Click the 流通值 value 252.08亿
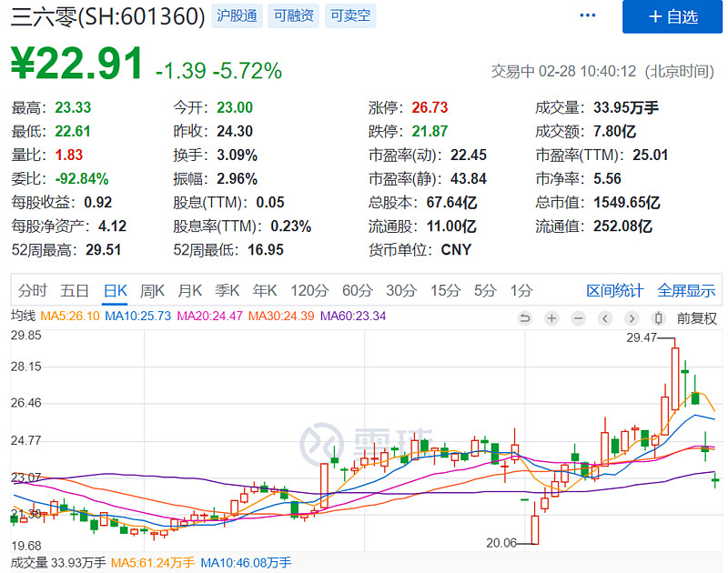This screenshot has width=728, height=573. 622,226
